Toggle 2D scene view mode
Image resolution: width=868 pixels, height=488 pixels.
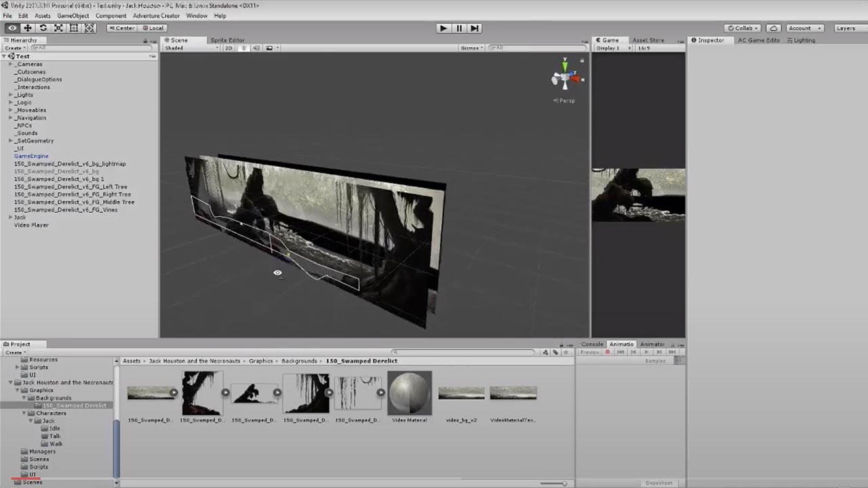[229, 48]
